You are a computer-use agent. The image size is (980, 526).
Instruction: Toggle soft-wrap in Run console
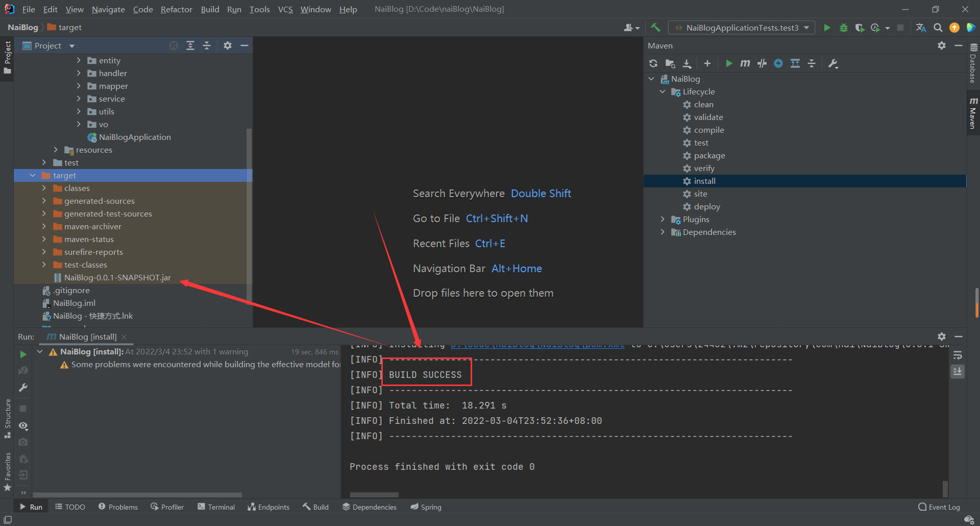[x=958, y=355]
